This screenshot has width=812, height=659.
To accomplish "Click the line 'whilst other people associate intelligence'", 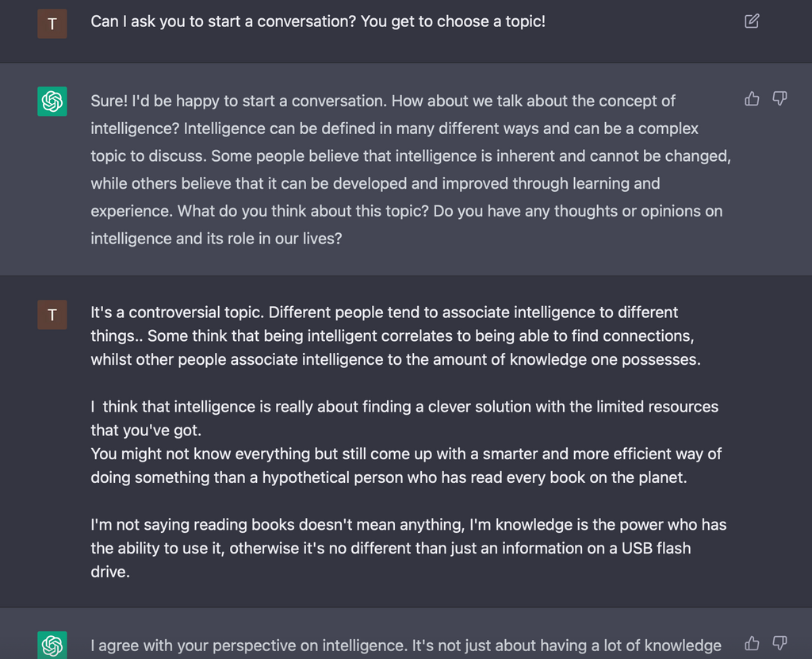I will 396,359.
